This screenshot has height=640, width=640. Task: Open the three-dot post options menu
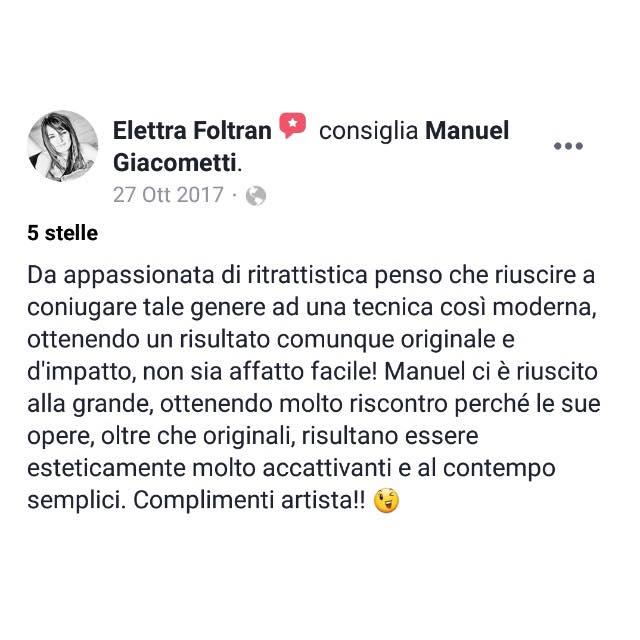pyautogui.click(x=568, y=146)
